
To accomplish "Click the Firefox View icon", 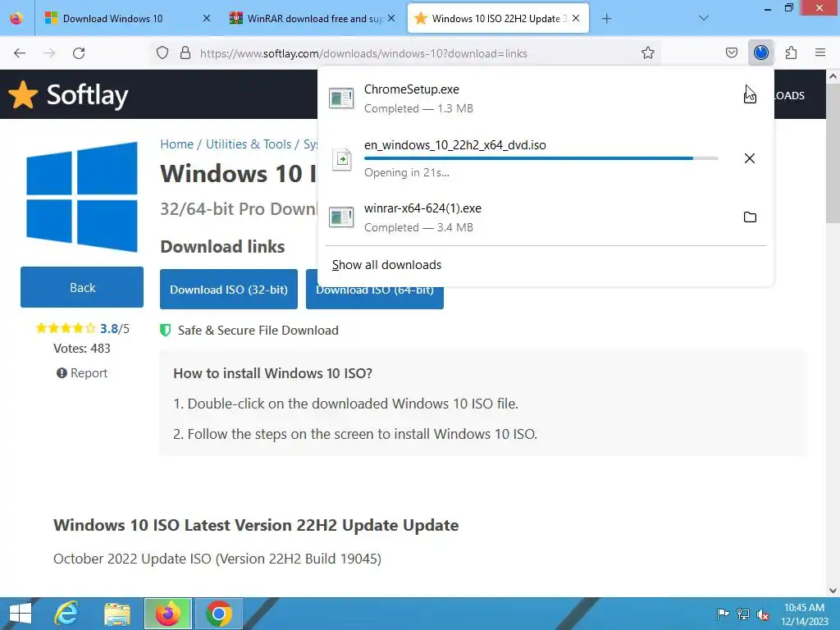I will 16,18.
